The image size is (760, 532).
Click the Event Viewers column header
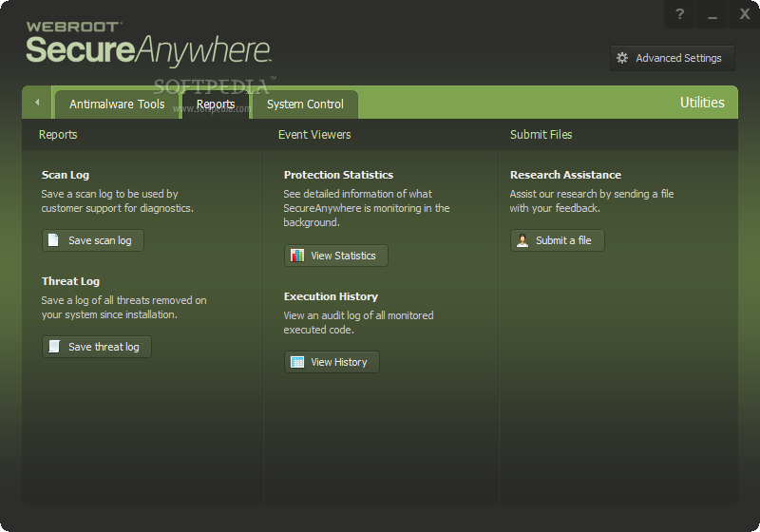pyautogui.click(x=314, y=135)
